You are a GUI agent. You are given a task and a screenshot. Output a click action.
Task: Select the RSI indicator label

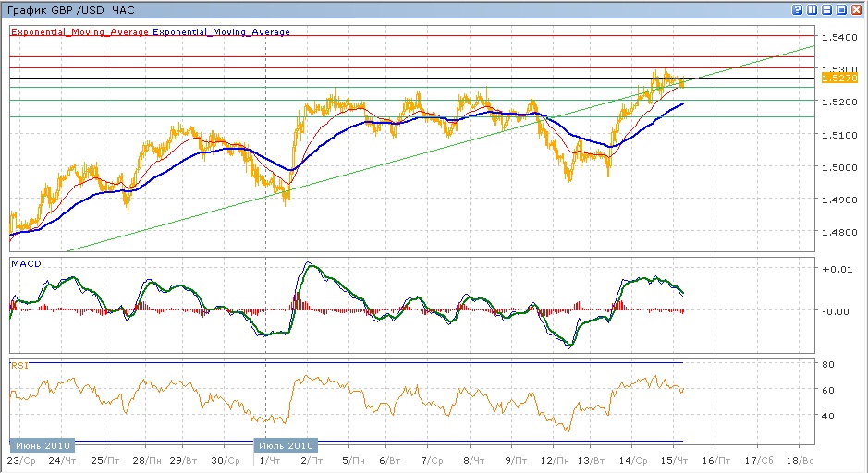[18, 366]
